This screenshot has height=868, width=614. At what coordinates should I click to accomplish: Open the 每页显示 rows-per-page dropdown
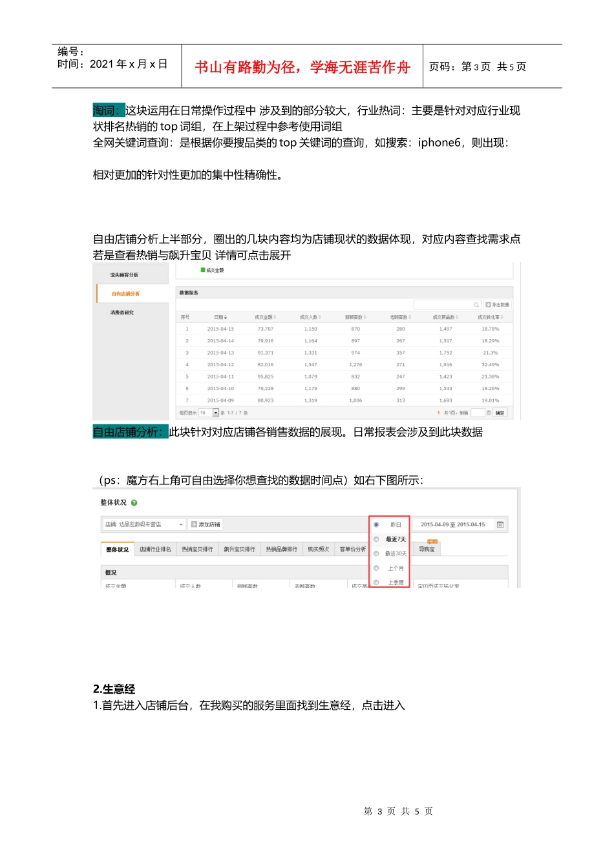tap(209, 413)
